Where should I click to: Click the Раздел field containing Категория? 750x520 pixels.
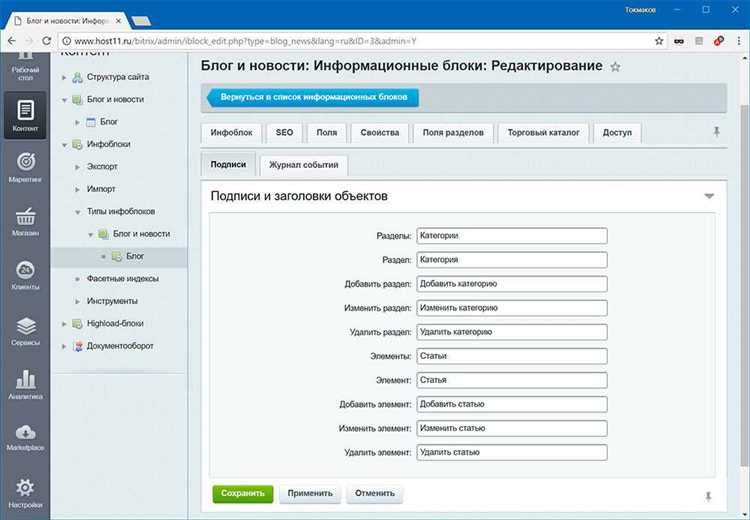(x=512, y=260)
